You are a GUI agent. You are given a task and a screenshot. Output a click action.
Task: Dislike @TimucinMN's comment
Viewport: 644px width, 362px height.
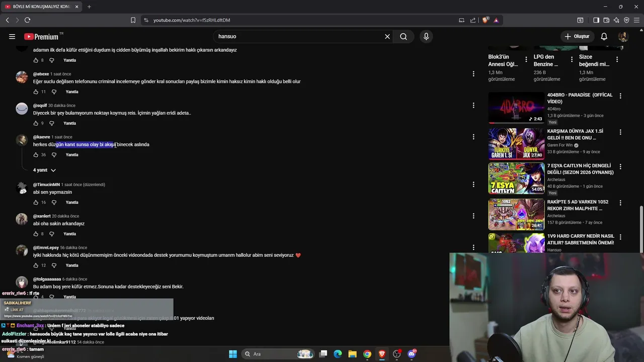(x=54, y=202)
